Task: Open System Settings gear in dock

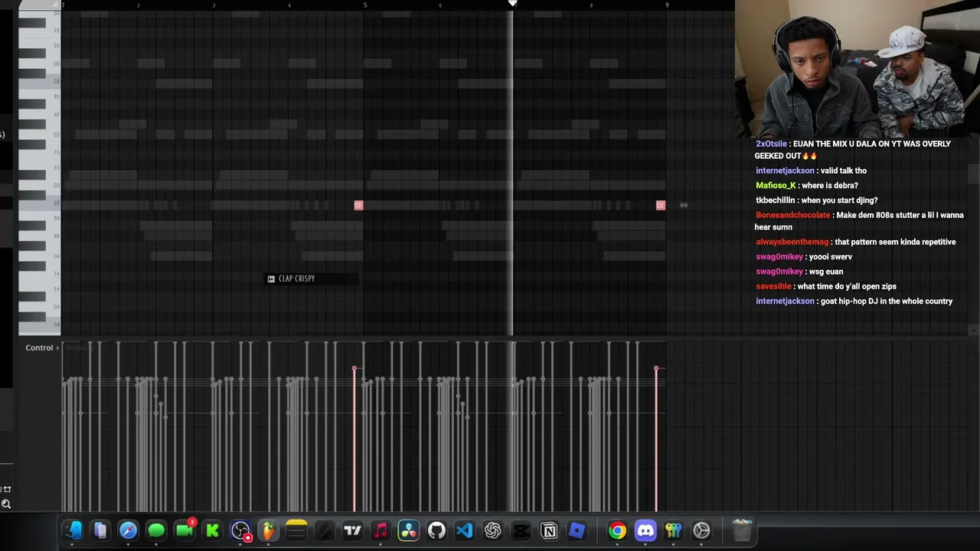Action: click(701, 530)
